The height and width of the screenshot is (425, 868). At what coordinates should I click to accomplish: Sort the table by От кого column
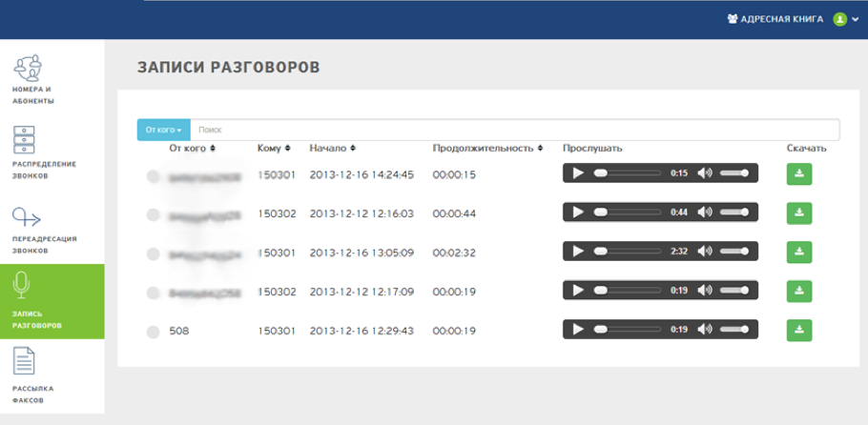[x=193, y=149]
